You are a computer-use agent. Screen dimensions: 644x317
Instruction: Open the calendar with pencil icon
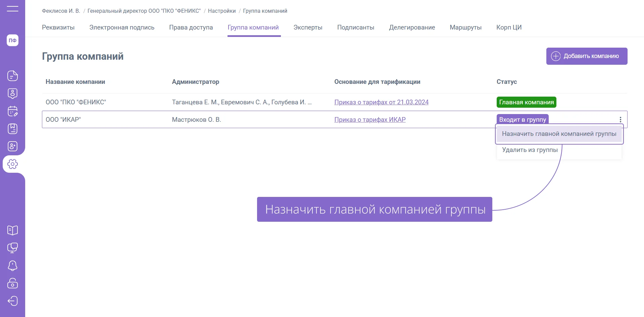coord(12,111)
